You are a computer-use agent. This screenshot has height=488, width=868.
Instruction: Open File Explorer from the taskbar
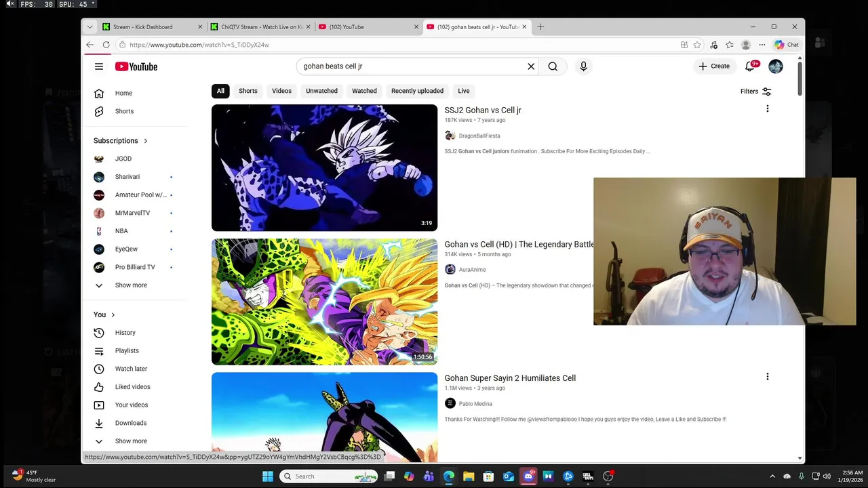click(469, 476)
